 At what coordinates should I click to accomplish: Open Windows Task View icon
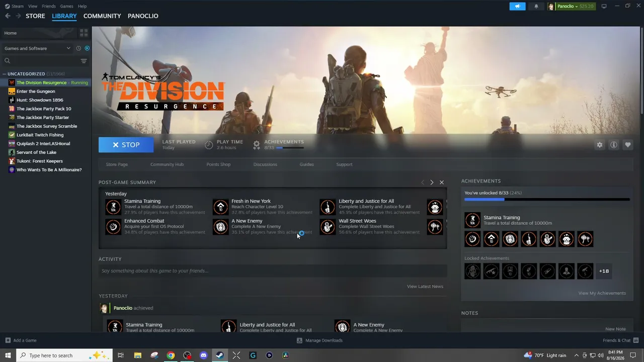click(x=121, y=355)
